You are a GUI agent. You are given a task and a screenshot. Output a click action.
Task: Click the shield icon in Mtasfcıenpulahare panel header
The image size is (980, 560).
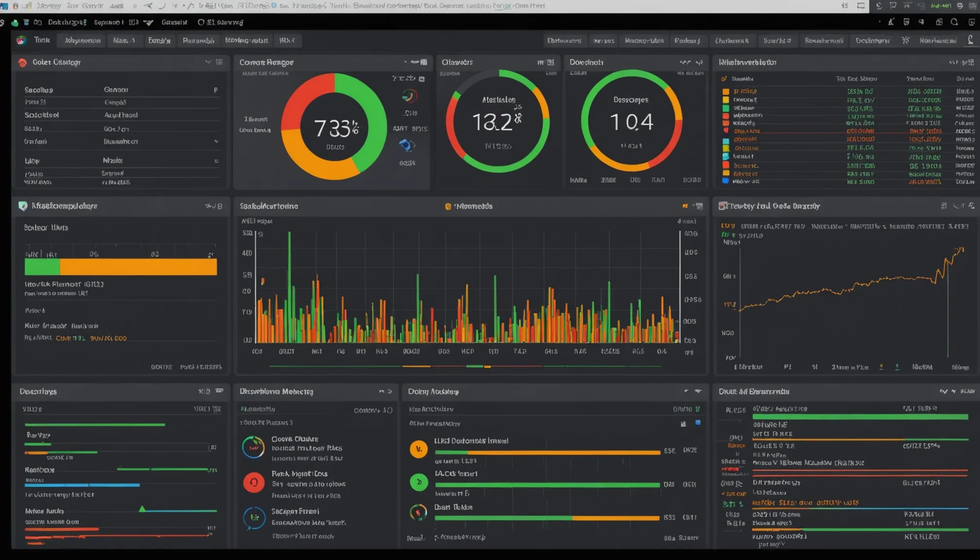tap(23, 206)
